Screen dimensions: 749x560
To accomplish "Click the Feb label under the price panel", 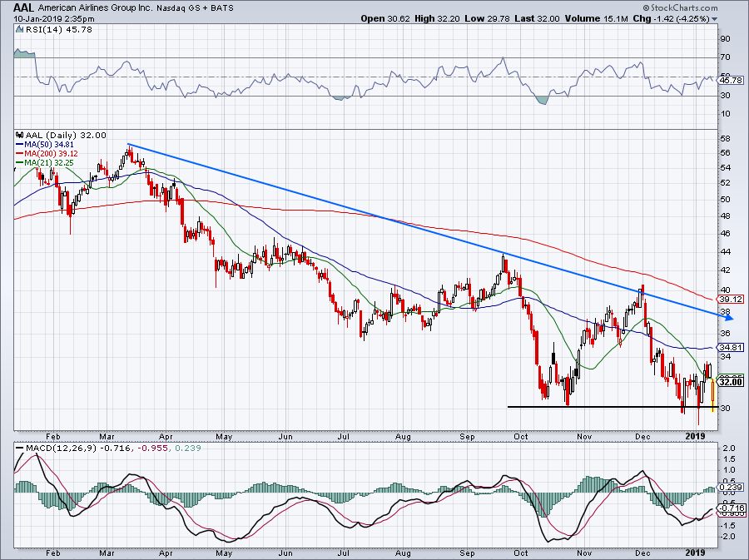I will (52, 436).
